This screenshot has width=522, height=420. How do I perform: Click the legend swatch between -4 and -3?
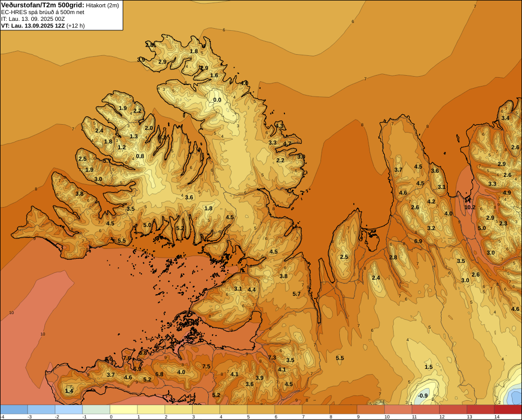coord(14,410)
